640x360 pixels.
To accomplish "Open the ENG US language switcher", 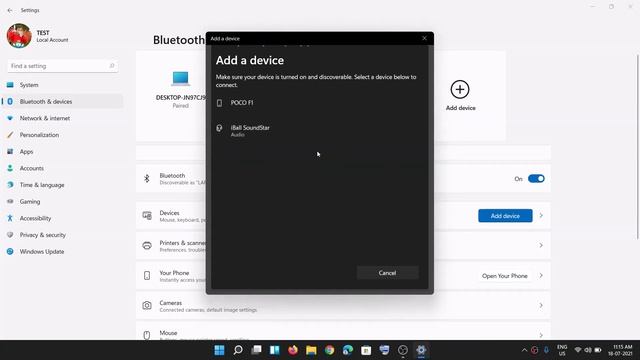I will 562,350.
